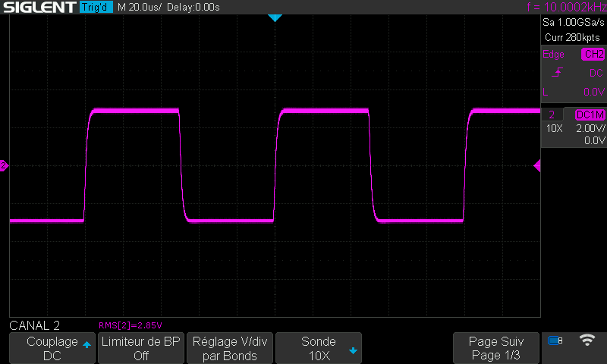This screenshot has height=364, width=607.
Task: Go to Page Suiv Page 1/3
Action: (x=496, y=348)
